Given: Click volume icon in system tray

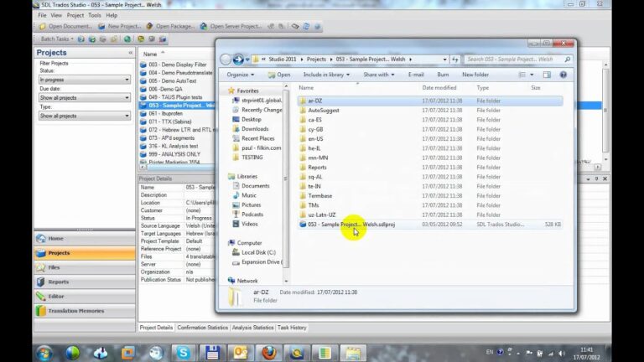Looking at the screenshot, I should [562, 353].
